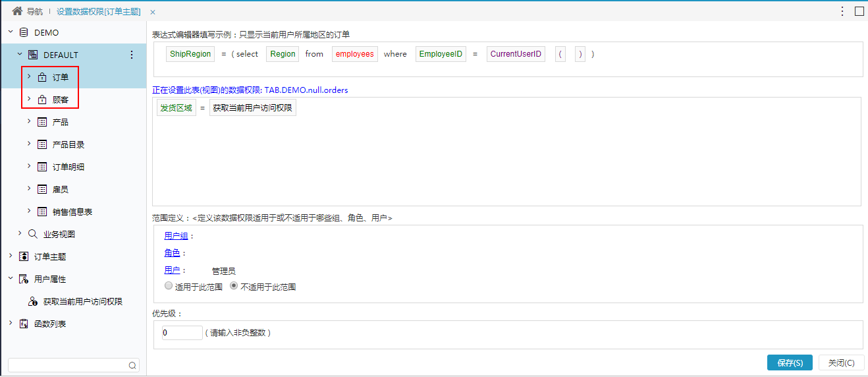Open the top-right vertical dots menu
The image size is (868, 377).
click(842, 11)
